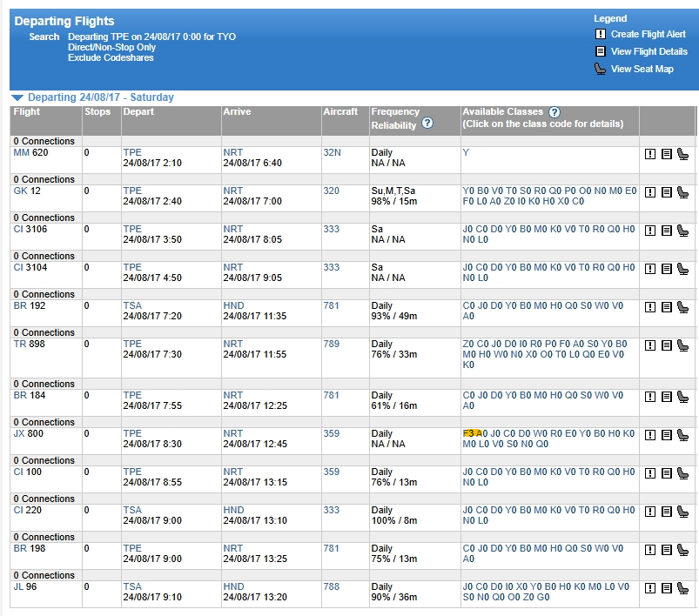Image resolution: width=699 pixels, height=616 pixels.
Task: View flight details for BR 198
Action: (x=667, y=550)
